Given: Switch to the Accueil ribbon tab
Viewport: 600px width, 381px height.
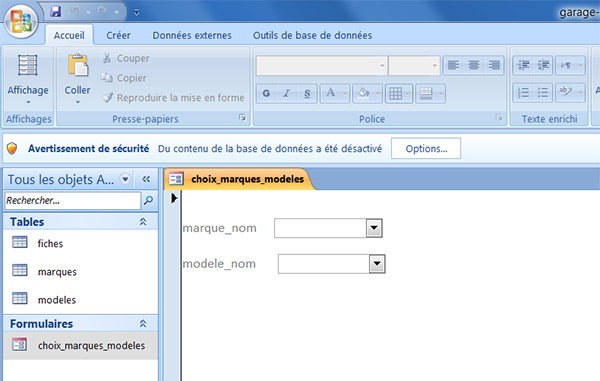Looking at the screenshot, I should click(x=69, y=35).
